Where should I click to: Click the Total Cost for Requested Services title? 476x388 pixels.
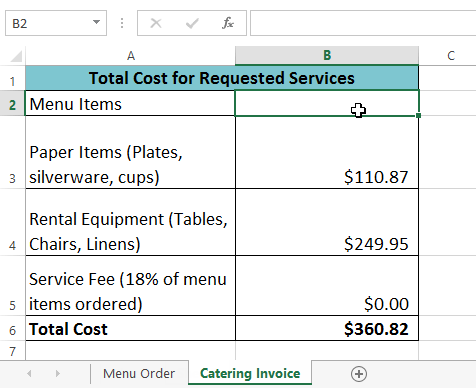(x=222, y=78)
